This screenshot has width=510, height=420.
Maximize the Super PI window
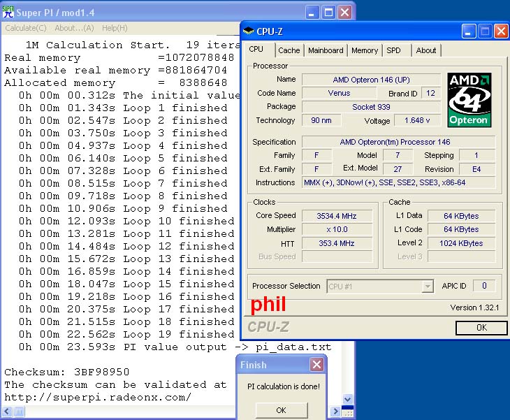[x=328, y=13]
